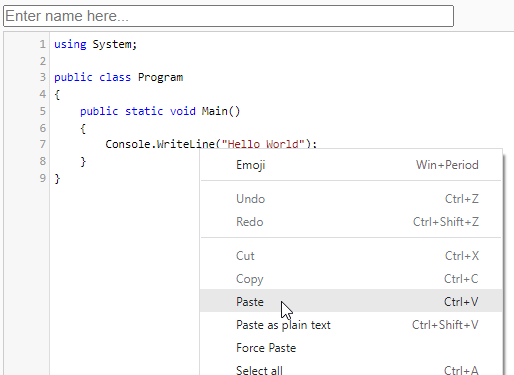Click the static keyword on line 5

pos(144,111)
